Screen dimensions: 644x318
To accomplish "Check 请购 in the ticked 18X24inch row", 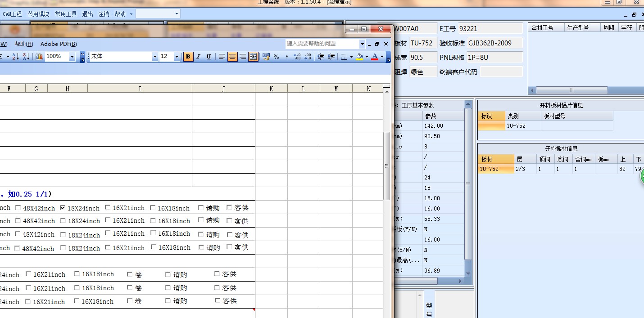I will pyautogui.click(x=201, y=208).
